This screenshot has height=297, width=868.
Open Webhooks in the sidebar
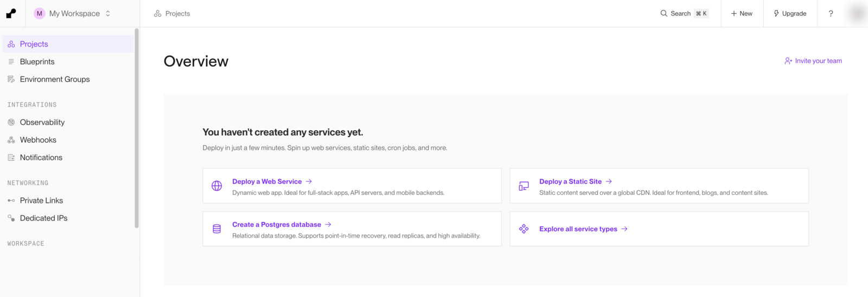coord(68,140)
